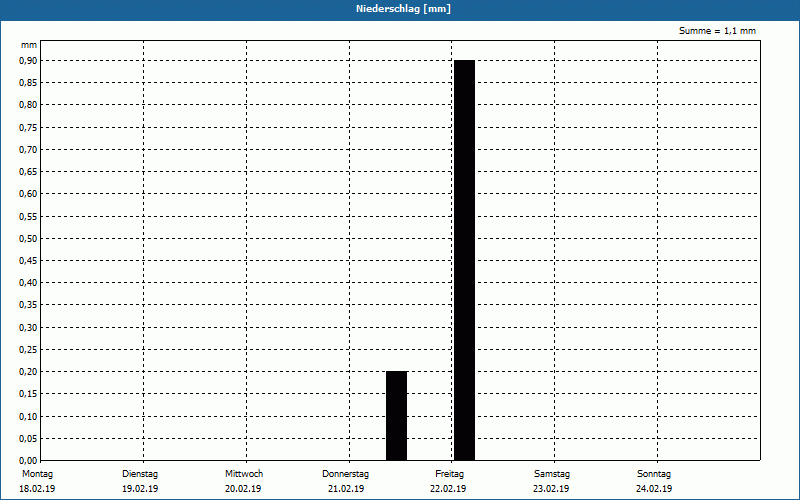Click the 0,25 y-axis value

click(x=28, y=349)
